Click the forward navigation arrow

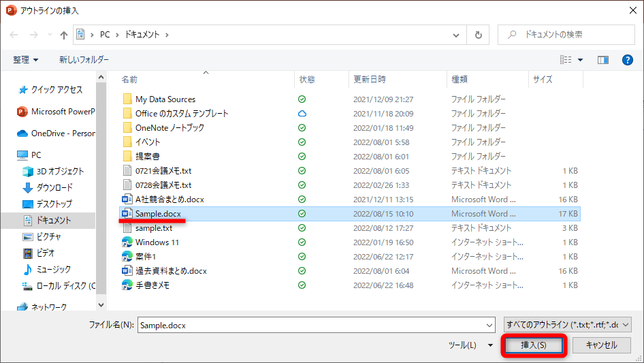pos(33,35)
